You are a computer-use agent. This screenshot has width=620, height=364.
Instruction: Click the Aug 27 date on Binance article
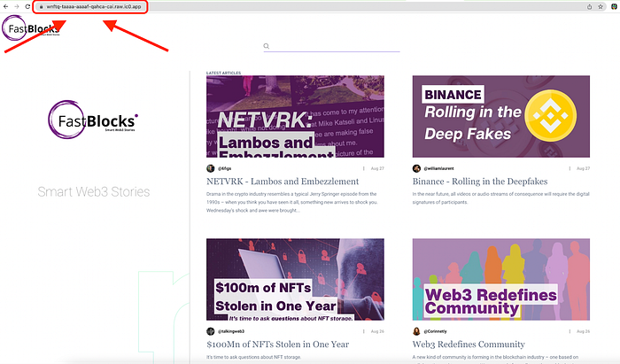583,168
